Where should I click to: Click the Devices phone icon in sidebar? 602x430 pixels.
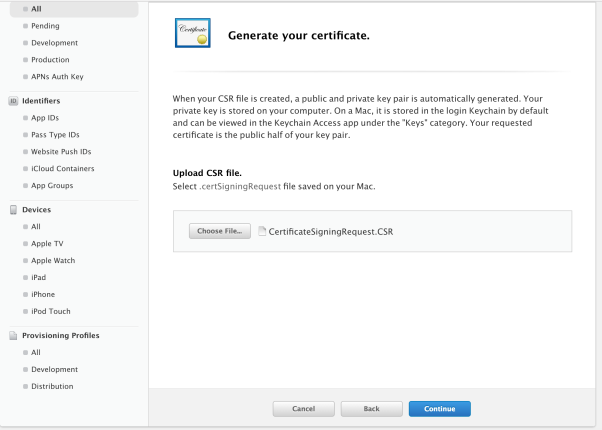pos(13,210)
